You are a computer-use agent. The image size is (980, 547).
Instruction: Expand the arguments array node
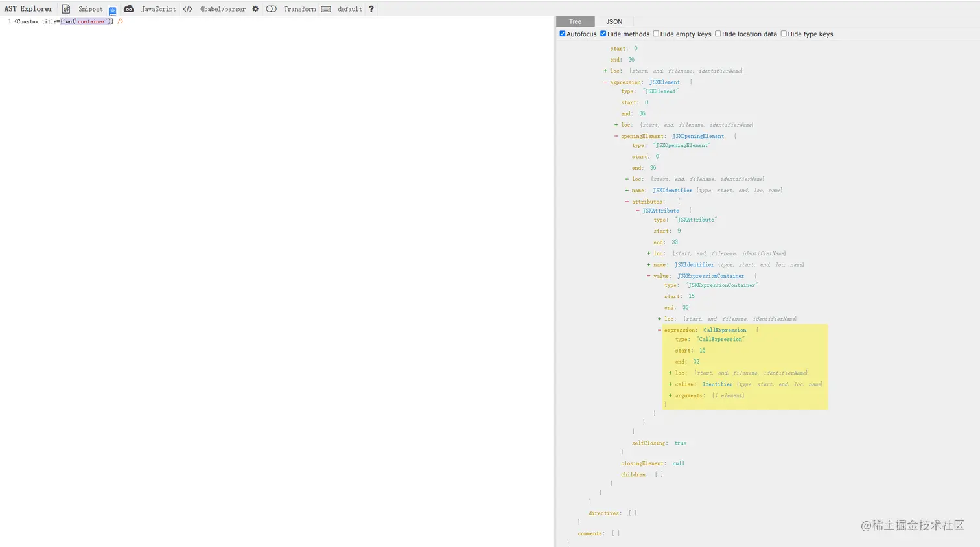tap(670, 395)
